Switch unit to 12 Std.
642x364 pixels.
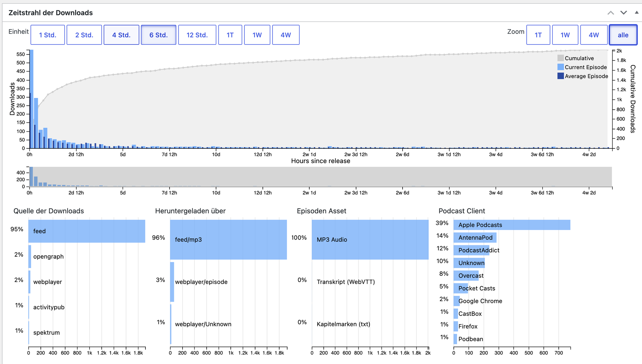tap(197, 35)
